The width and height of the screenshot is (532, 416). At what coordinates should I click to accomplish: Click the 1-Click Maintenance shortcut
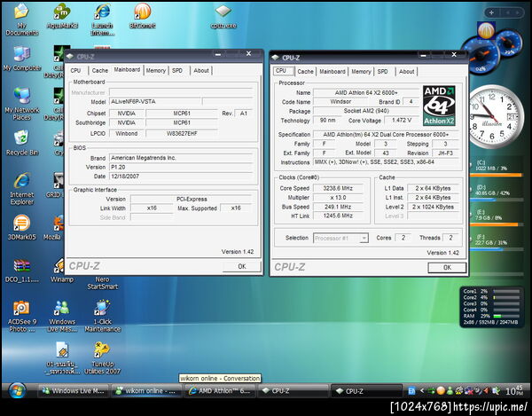(103, 317)
